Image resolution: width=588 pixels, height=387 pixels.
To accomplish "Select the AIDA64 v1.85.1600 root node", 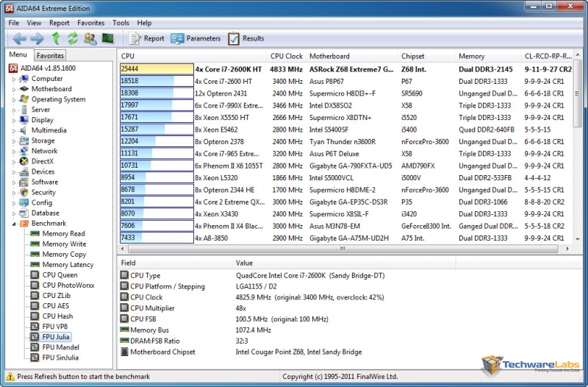I will (43, 68).
